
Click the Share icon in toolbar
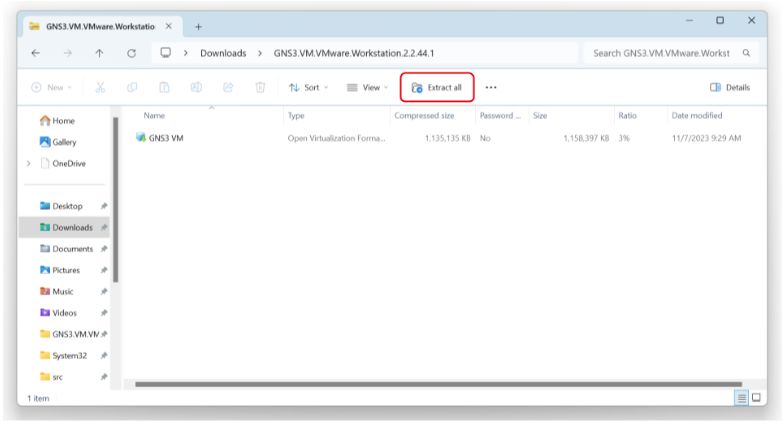coord(228,87)
